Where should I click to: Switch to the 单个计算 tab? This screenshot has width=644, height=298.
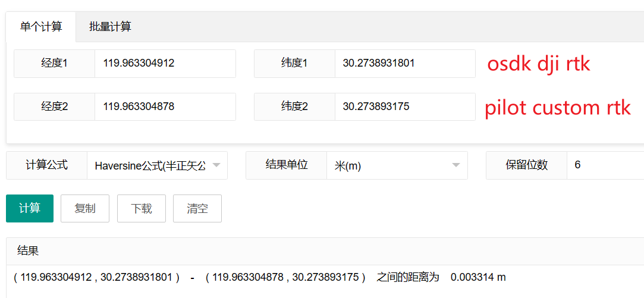tap(41, 26)
